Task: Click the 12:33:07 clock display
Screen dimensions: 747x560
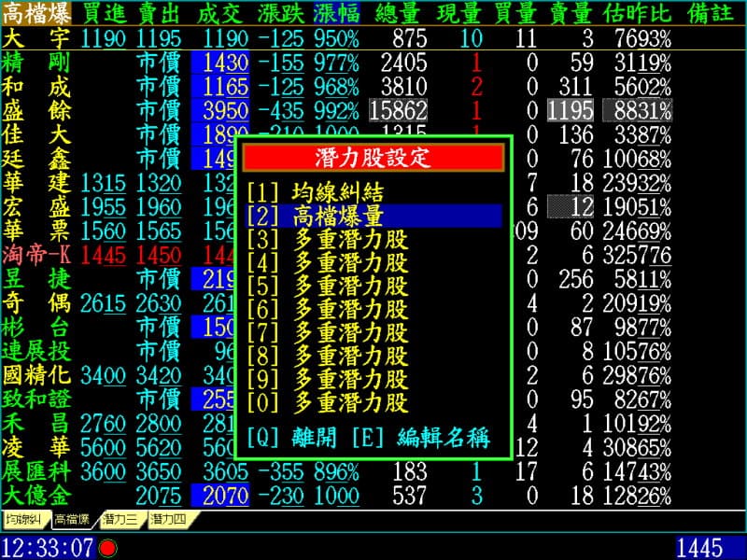Action: (x=47, y=548)
